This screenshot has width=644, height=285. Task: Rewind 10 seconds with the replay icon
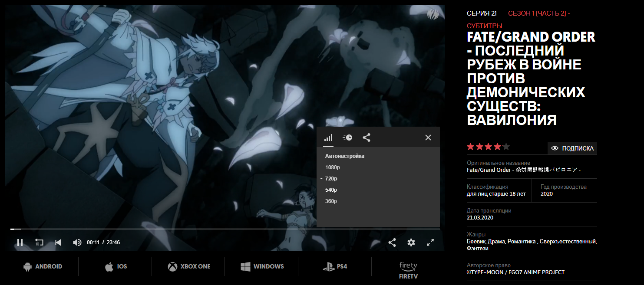coord(39,242)
